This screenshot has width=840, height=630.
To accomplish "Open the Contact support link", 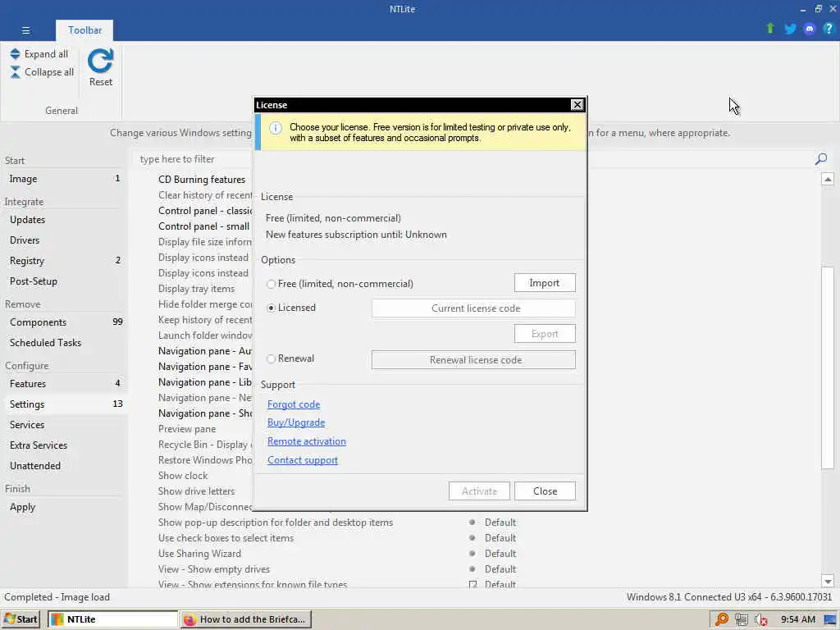I will coord(303,460).
